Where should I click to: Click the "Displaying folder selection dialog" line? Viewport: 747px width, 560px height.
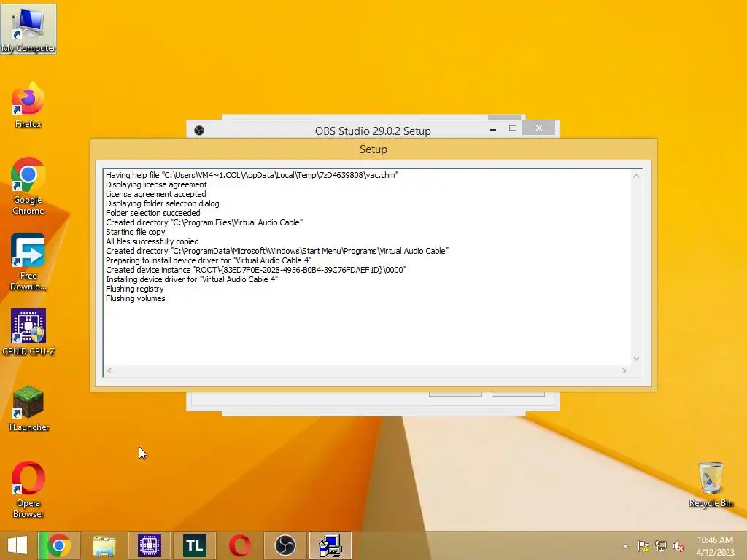click(x=163, y=204)
